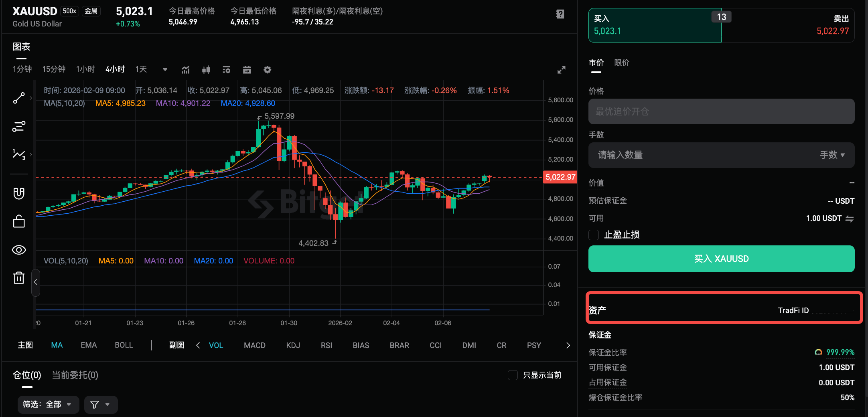Select the MACD indicator tab
Screen dimensions: 868x417
[x=255, y=345]
